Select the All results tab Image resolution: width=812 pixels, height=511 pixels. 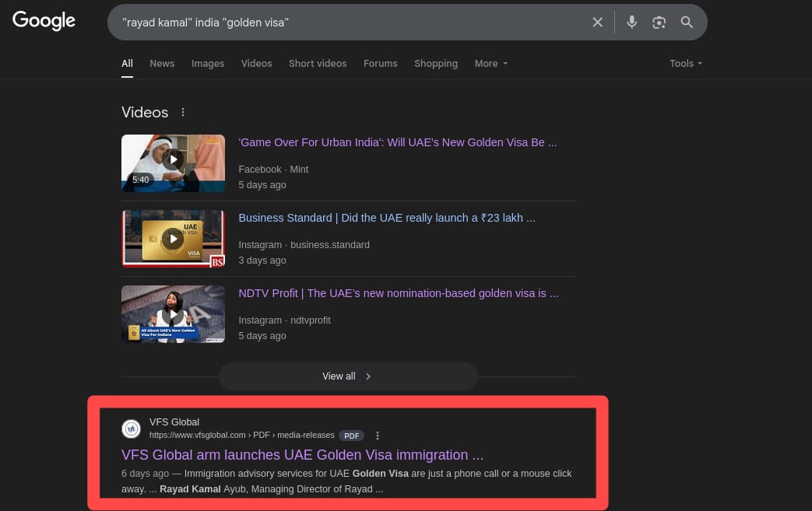click(128, 64)
